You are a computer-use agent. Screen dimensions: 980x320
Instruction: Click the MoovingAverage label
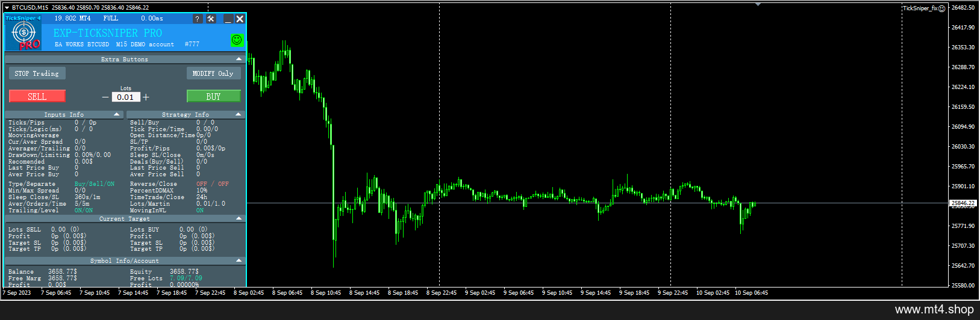coord(34,136)
